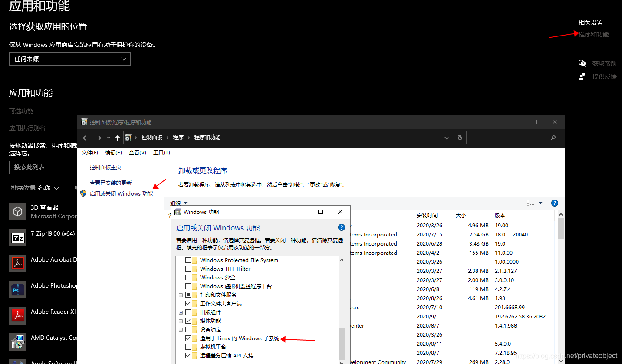Open 任何来源 dropdown
Screen dimensions: 622x364
pos(70,59)
